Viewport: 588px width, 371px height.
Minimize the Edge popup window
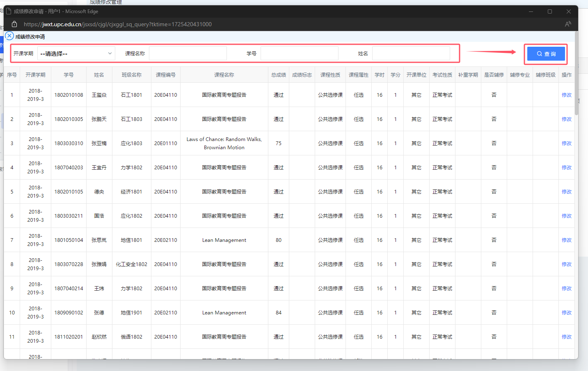(x=531, y=11)
